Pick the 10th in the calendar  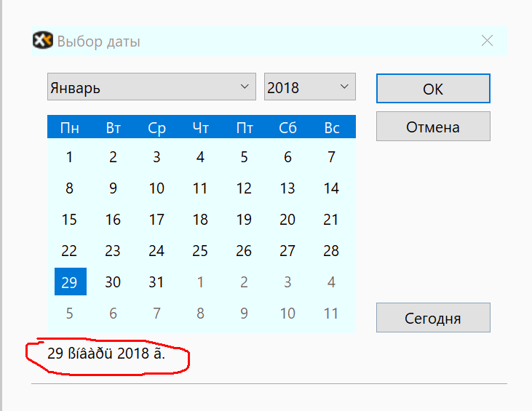pyautogui.click(x=156, y=188)
